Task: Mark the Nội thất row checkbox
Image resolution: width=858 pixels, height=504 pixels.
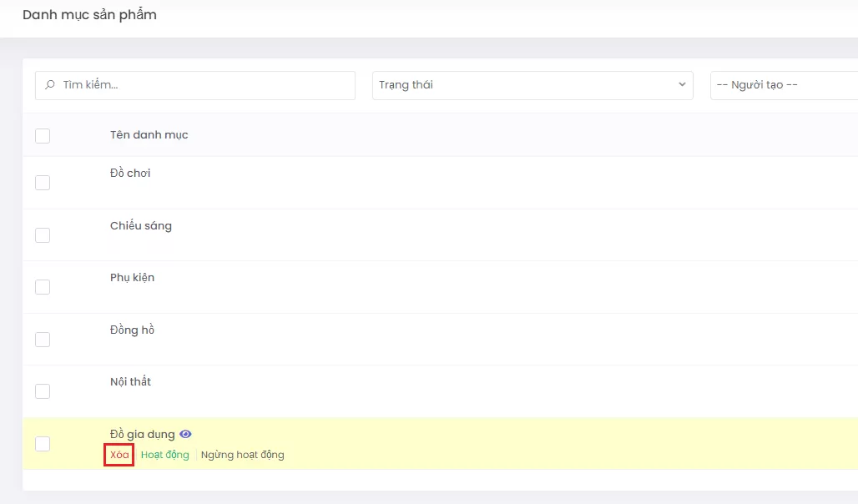Action: pyautogui.click(x=43, y=391)
